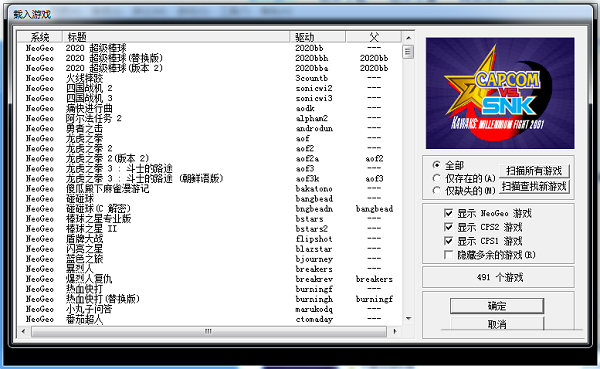Click the 扫描查找新游戏 button
This screenshot has height=369, width=600.
534,186
